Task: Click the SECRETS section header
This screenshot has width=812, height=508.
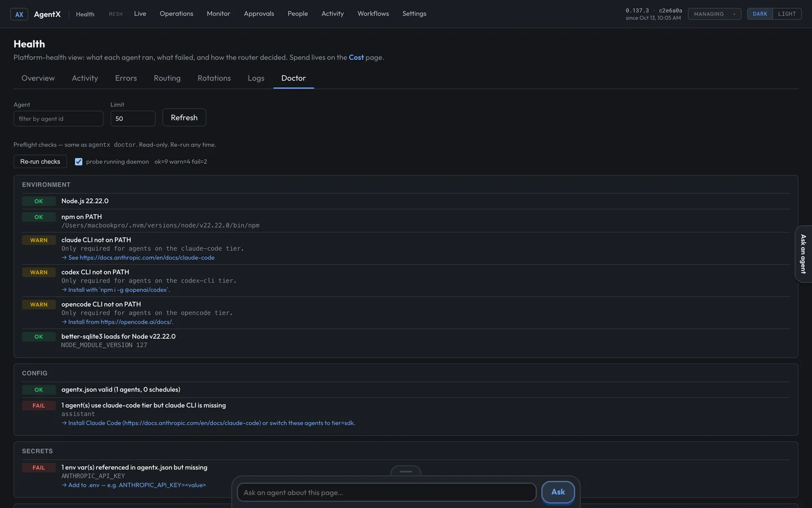Action: pyautogui.click(x=37, y=452)
